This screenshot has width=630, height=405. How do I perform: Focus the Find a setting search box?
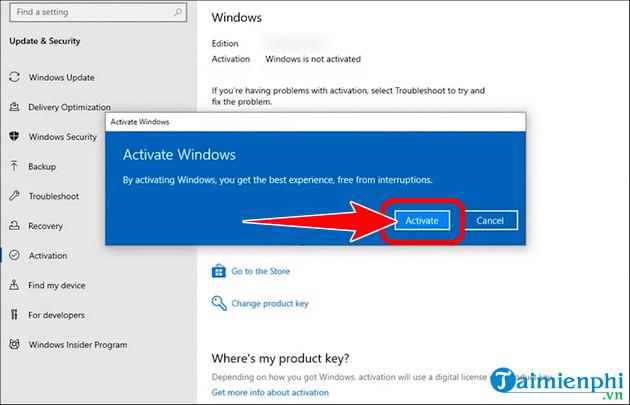[x=98, y=12]
